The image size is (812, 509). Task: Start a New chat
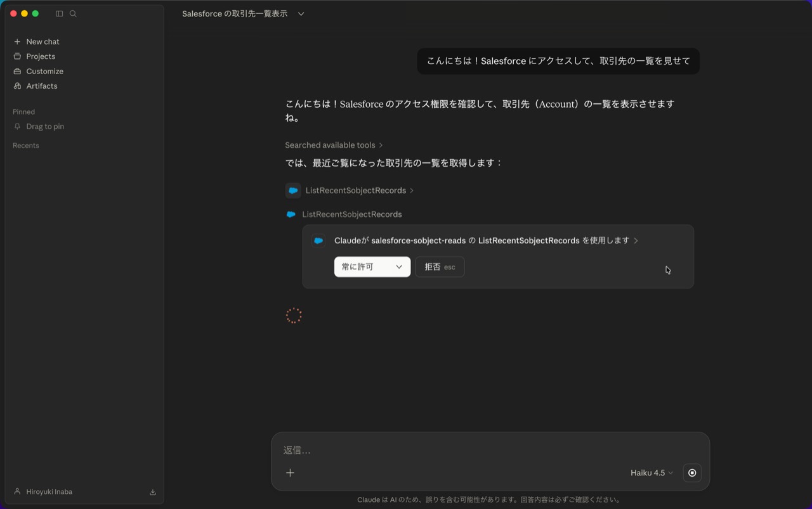pos(43,42)
